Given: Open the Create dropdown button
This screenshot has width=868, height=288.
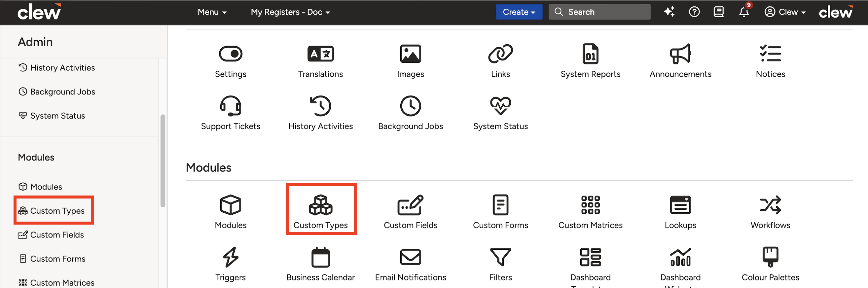Looking at the screenshot, I should [x=519, y=12].
